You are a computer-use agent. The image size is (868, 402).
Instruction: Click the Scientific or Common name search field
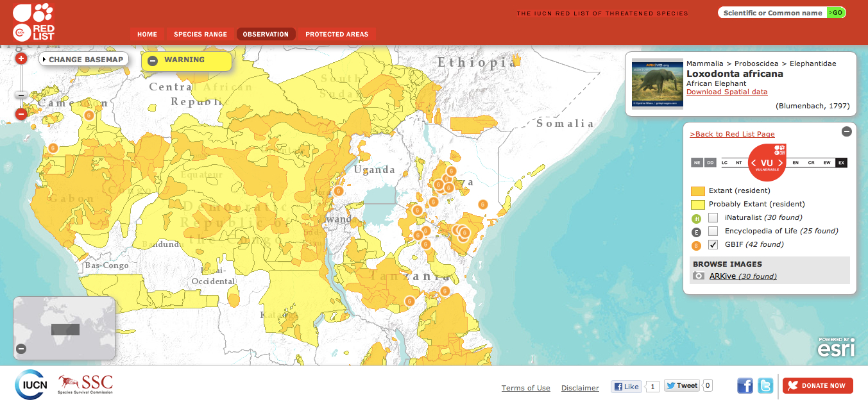(x=772, y=13)
